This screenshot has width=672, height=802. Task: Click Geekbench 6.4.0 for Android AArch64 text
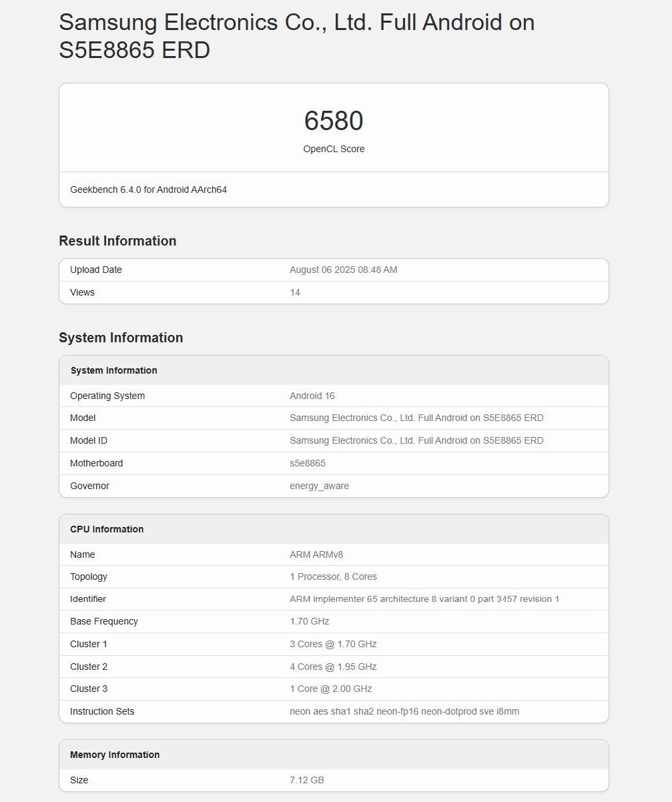[148, 189]
